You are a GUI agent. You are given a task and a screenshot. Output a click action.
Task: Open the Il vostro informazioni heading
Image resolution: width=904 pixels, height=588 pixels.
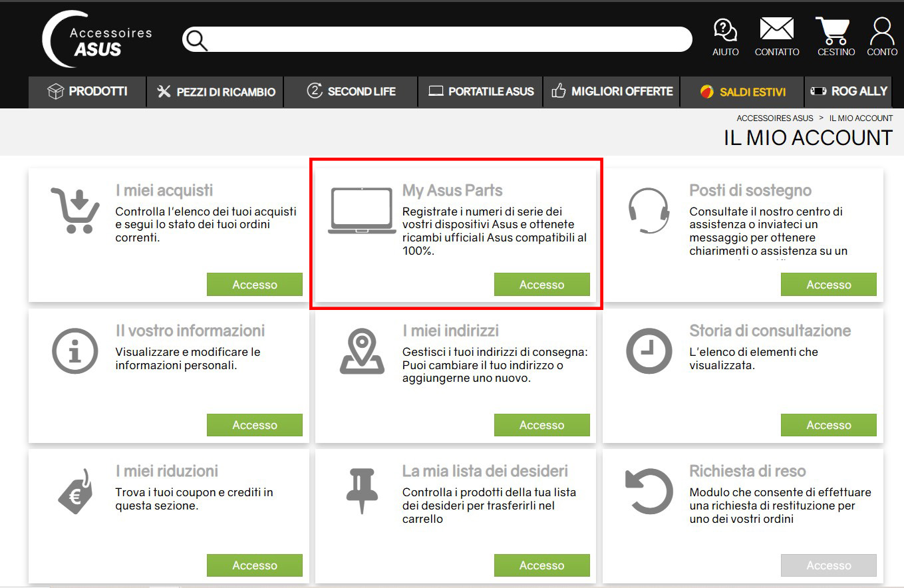pyautogui.click(x=190, y=331)
